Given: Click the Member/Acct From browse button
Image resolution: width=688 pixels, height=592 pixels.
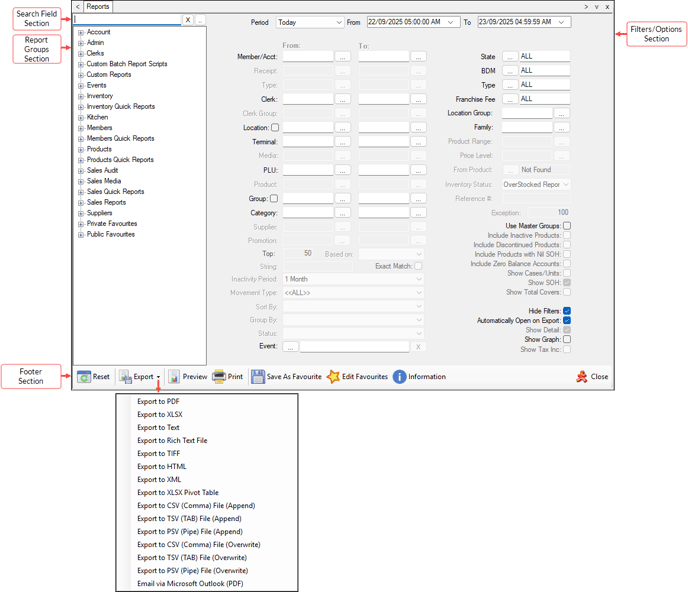Looking at the screenshot, I should pyautogui.click(x=342, y=57).
